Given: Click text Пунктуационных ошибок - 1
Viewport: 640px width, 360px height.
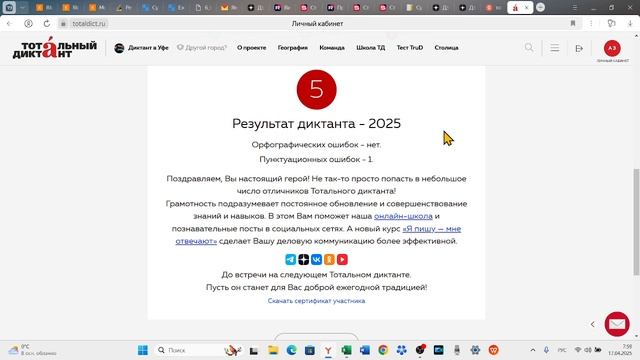Looking at the screenshot, I should point(316,159).
